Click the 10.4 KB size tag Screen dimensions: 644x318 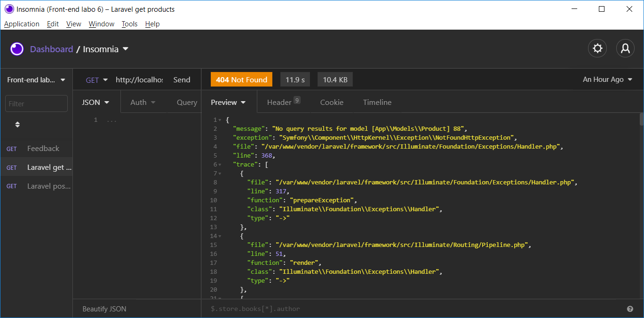pos(335,79)
